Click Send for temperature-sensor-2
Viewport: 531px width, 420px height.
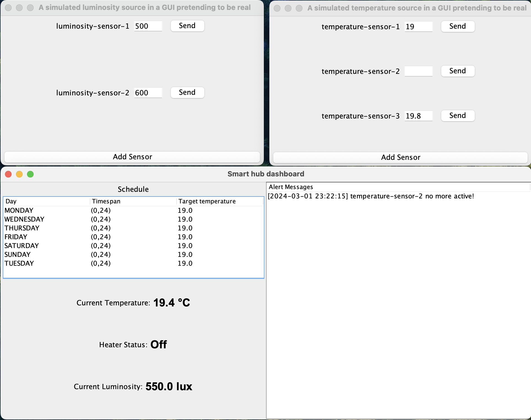pos(457,70)
